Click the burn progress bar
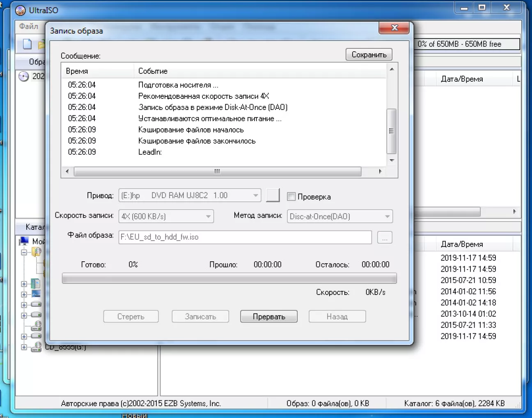 coord(229,279)
